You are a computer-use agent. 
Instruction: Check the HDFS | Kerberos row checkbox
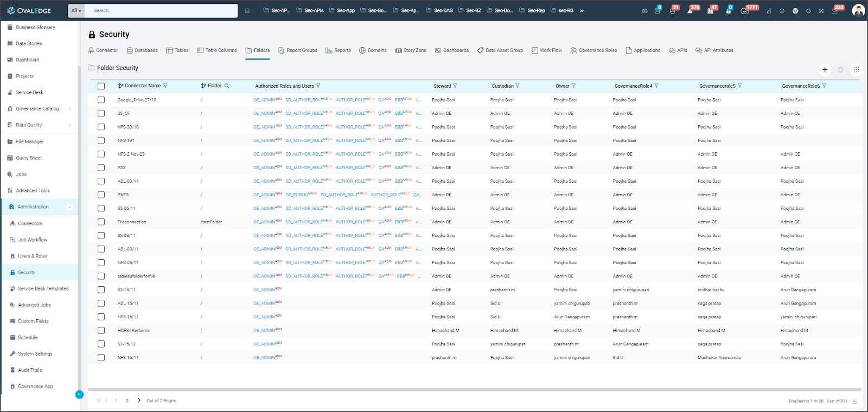(x=101, y=330)
